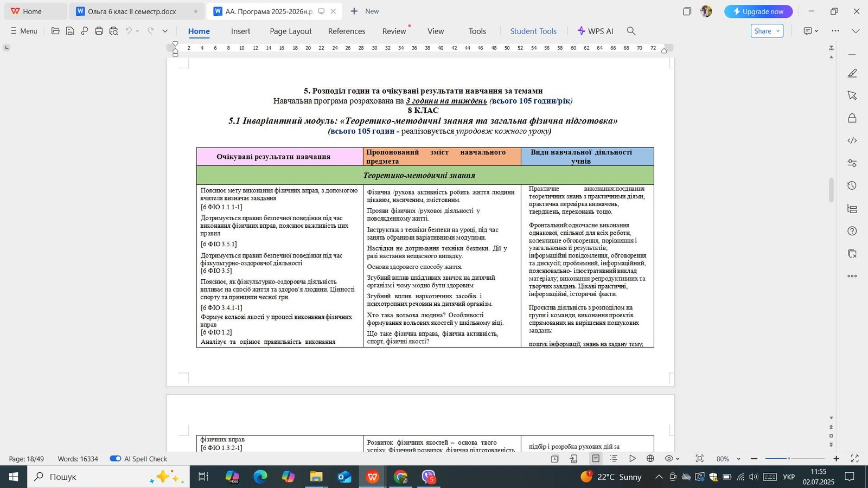Open the Menu hamburger button
This screenshot has height=488, width=868.
pyautogui.click(x=24, y=31)
